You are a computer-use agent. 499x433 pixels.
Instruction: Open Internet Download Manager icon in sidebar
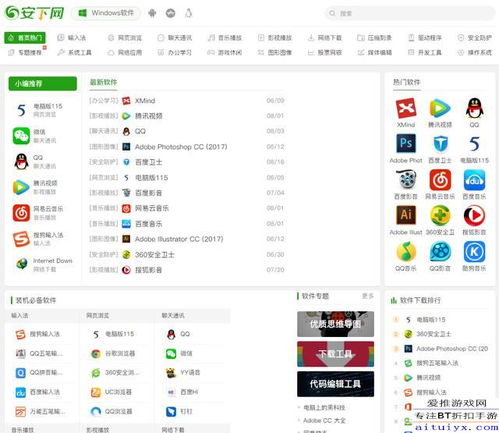pyautogui.click(x=22, y=264)
